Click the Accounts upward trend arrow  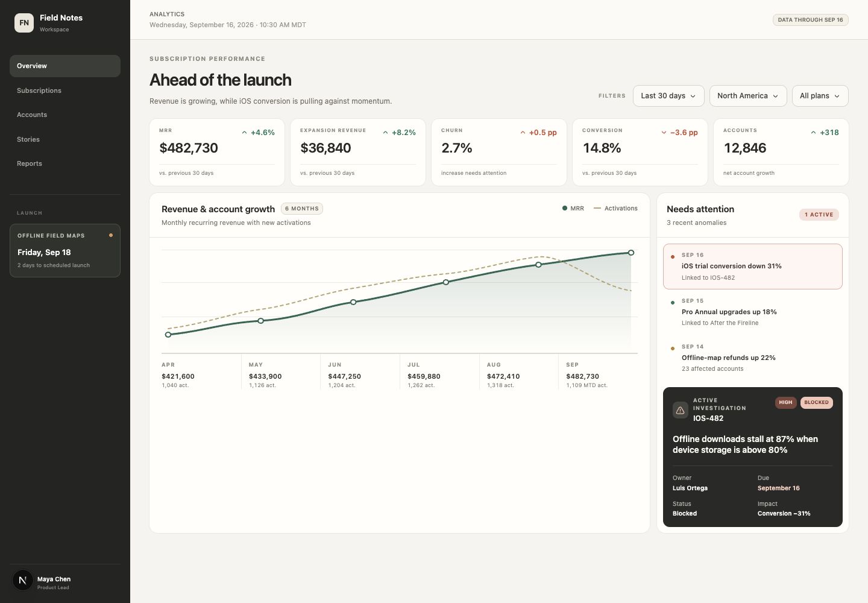[813, 133]
